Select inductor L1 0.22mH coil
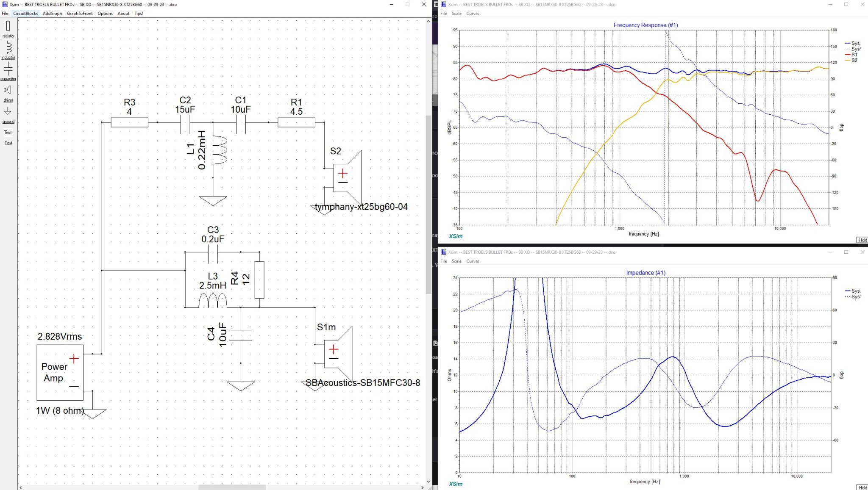 click(219, 150)
